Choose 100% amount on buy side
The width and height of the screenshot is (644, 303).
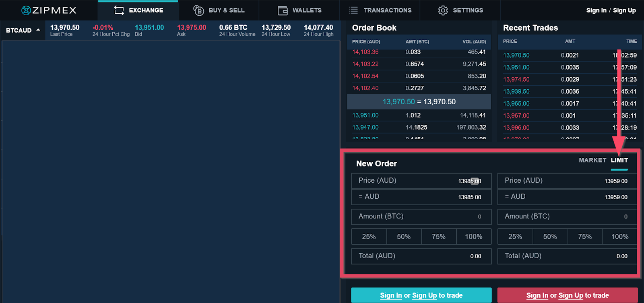tap(473, 237)
